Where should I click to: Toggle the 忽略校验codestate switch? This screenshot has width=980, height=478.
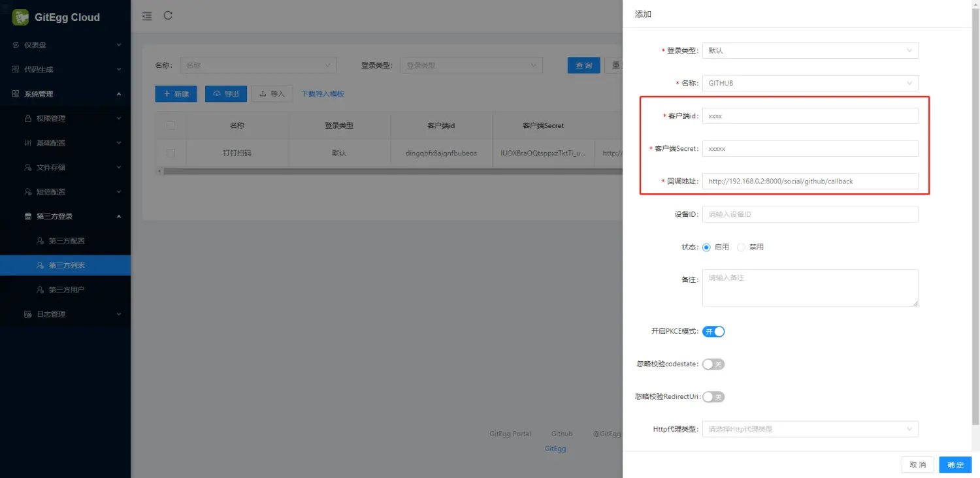click(x=713, y=364)
